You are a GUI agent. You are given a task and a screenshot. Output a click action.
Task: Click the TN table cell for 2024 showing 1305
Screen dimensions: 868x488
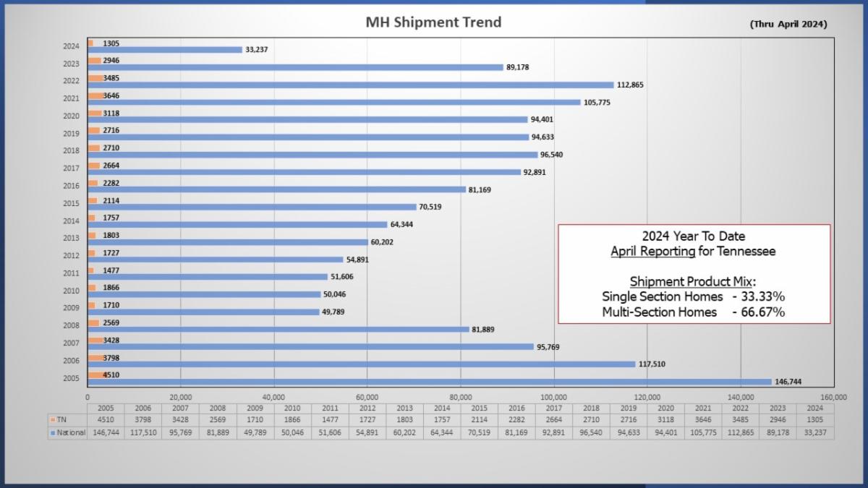(x=815, y=420)
